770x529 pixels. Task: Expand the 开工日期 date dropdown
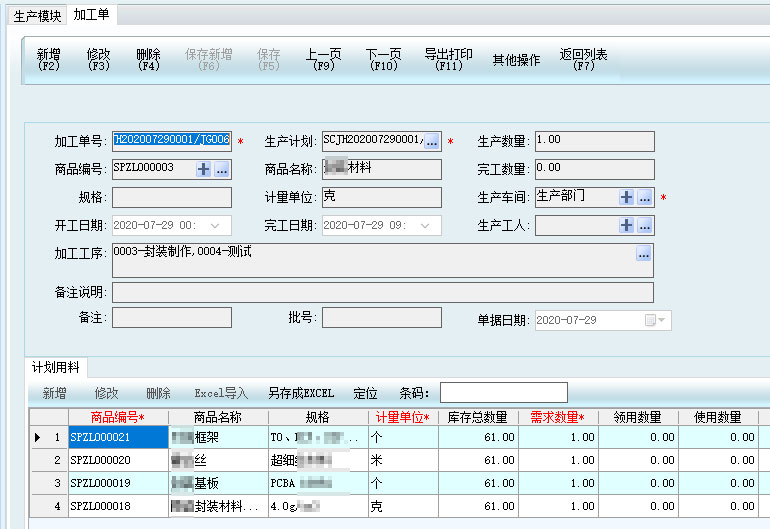(x=215, y=225)
